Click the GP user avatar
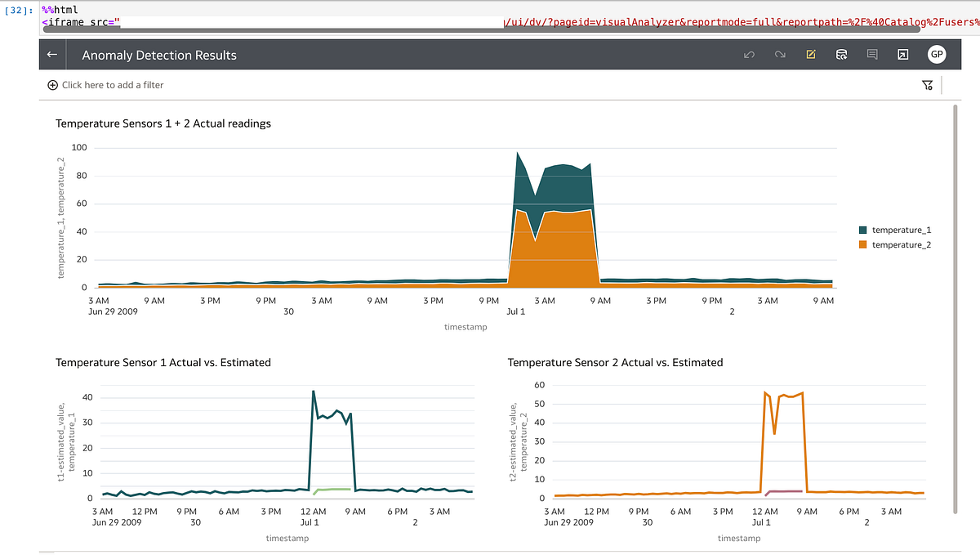This screenshot has height=555, width=980. click(x=937, y=54)
